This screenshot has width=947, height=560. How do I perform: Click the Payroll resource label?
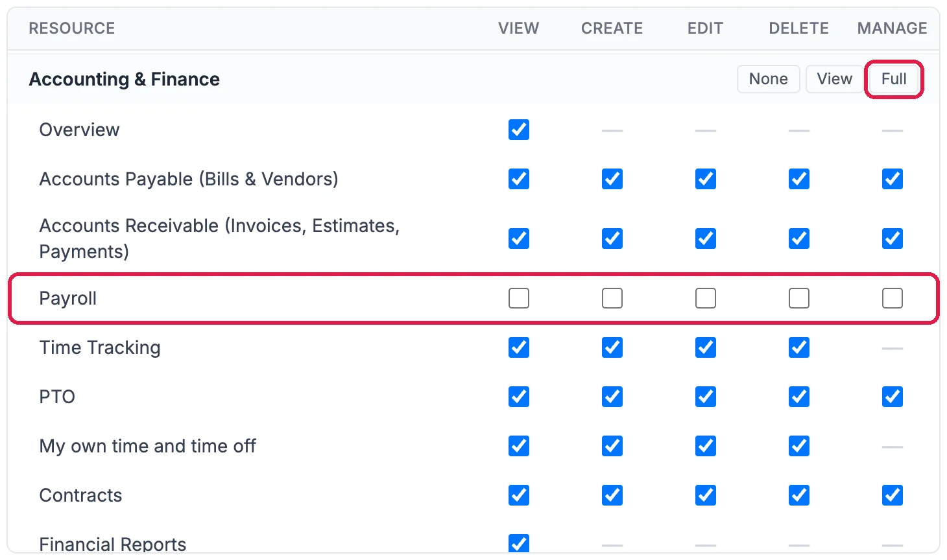point(68,298)
